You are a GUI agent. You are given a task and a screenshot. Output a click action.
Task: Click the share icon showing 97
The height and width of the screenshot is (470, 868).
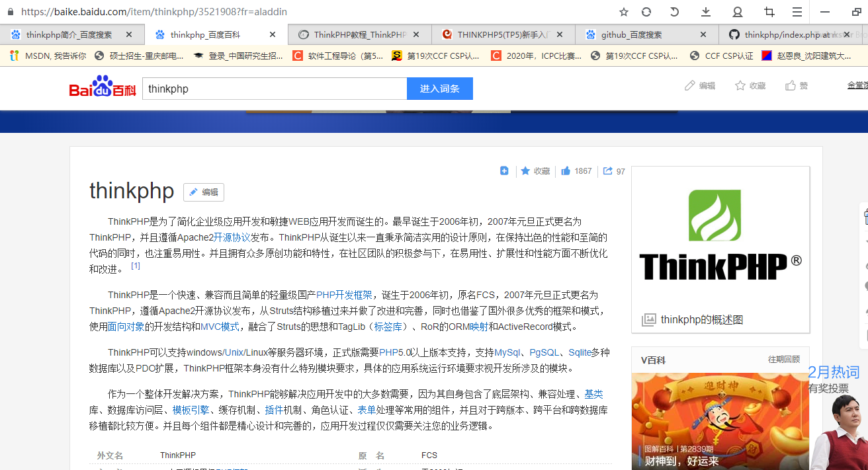[607, 171]
